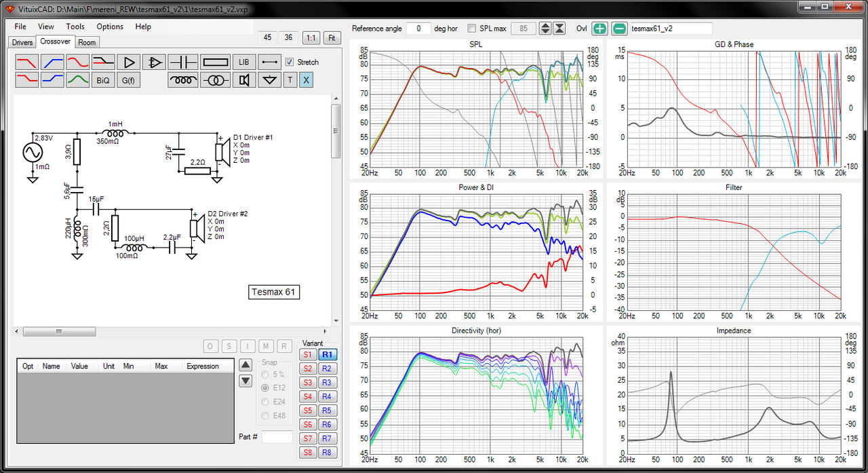Click the green add overlay plus button

point(599,29)
